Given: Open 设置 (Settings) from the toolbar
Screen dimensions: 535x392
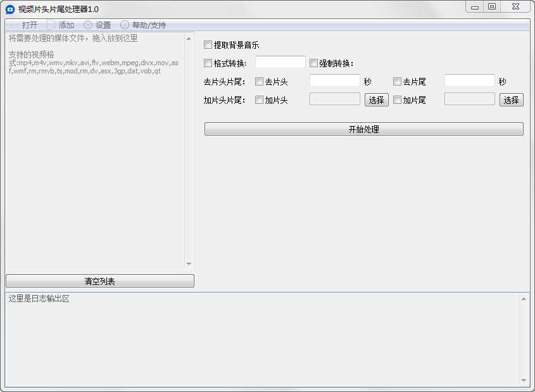Looking at the screenshot, I should 97,25.
